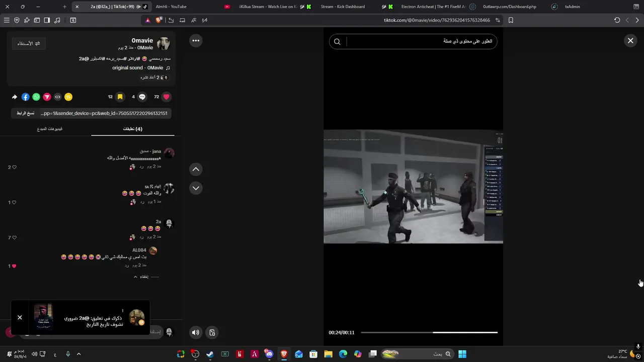Viewport: 644px width, 362px height.
Task: Open OBS Studio from the taskbar
Action: 195,354
